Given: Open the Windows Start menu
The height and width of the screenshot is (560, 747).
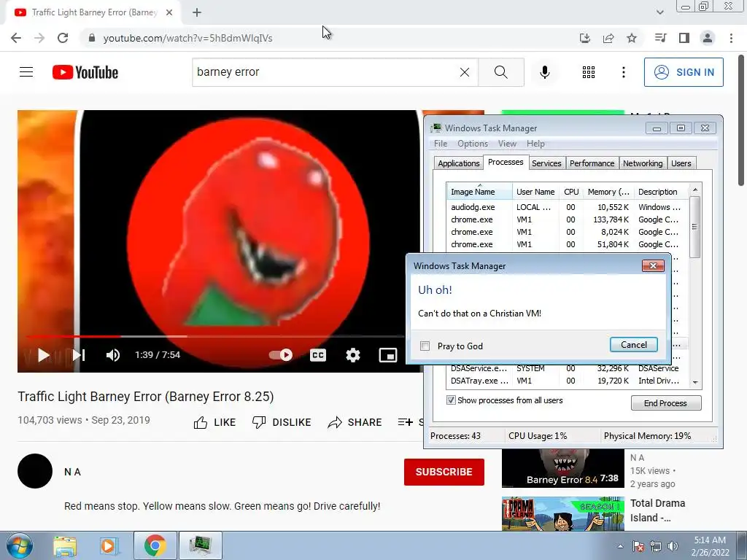Looking at the screenshot, I should tap(19, 545).
